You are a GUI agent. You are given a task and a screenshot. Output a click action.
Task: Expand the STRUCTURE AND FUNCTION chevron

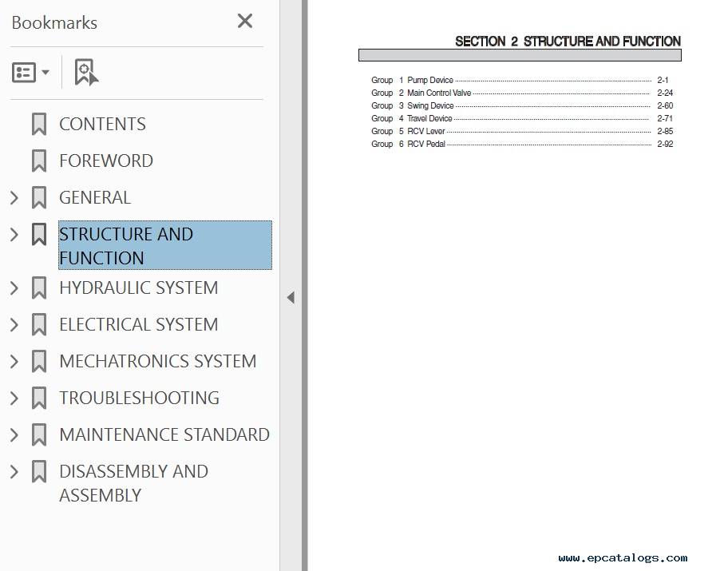click(14, 234)
